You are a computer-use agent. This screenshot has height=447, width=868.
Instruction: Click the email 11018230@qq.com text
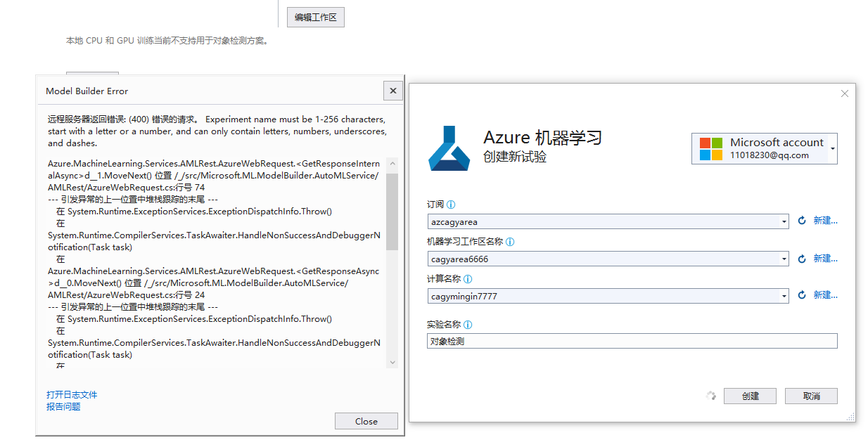pos(769,155)
